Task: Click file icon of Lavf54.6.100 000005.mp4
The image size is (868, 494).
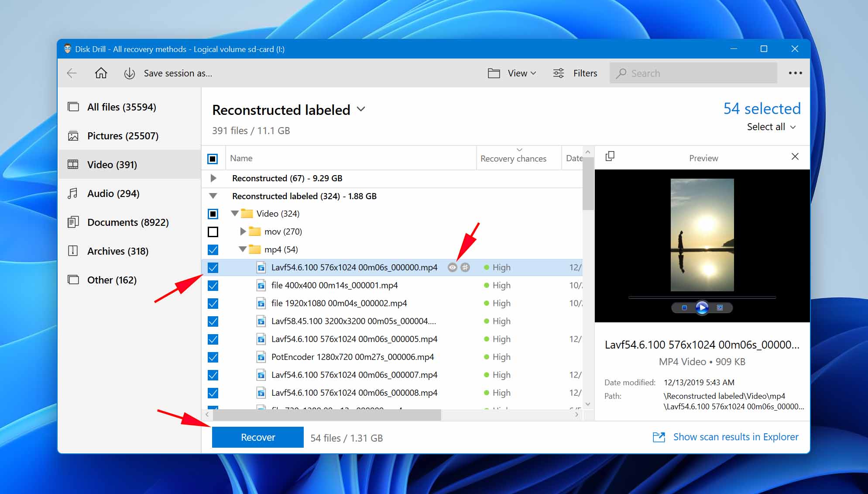Action: click(x=261, y=339)
